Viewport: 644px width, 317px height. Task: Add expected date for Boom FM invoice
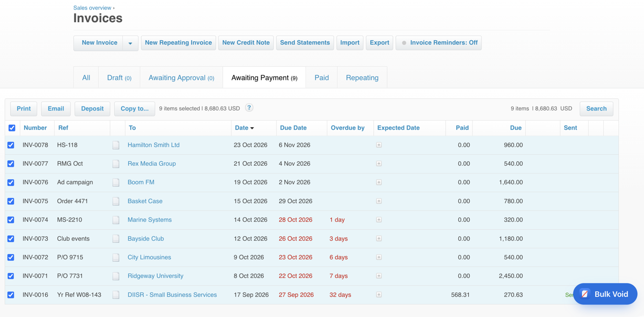pyautogui.click(x=379, y=182)
